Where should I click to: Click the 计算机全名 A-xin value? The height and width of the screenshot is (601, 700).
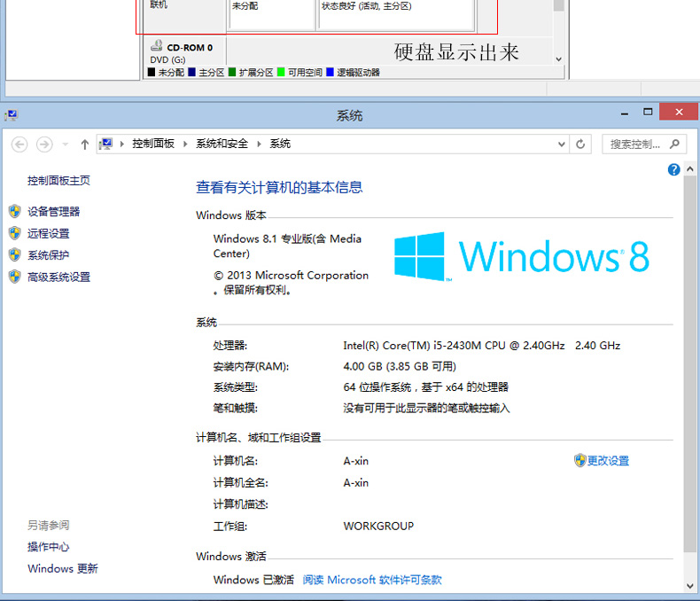click(356, 483)
